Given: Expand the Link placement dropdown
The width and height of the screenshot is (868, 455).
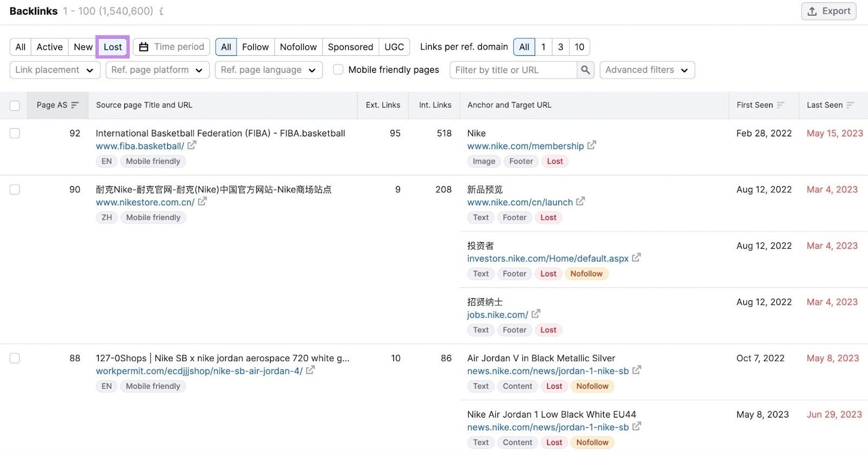Looking at the screenshot, I should [x=55, y=70].
